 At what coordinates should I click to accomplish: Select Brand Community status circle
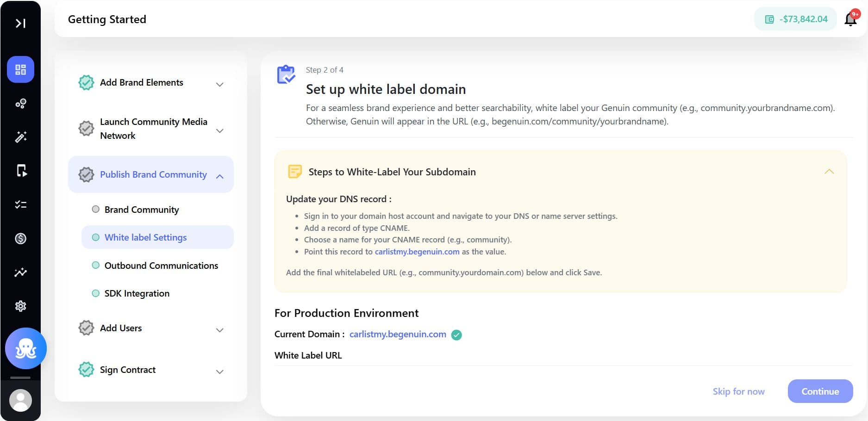[x=96, y=209]
